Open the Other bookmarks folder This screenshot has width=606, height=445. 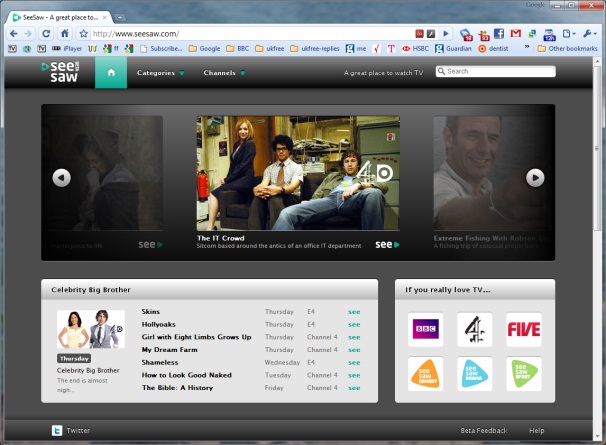[x=567, y=48]
